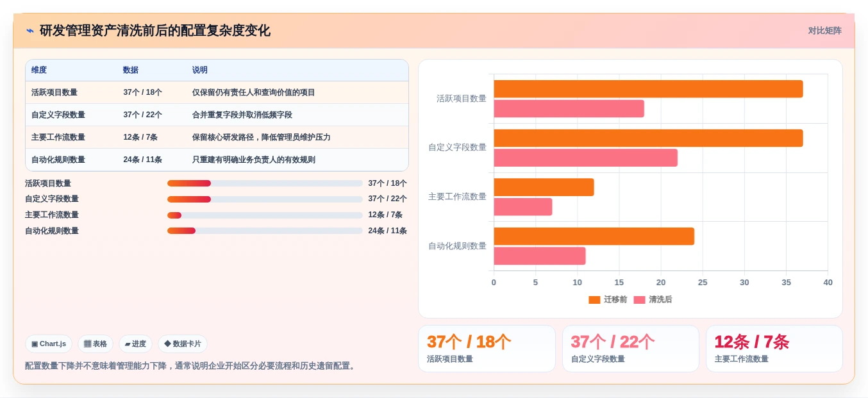The image size is (868, 398).
Task: Click pink 清洗后 bar for 活跃项目数量
Action: coord(569,109)
